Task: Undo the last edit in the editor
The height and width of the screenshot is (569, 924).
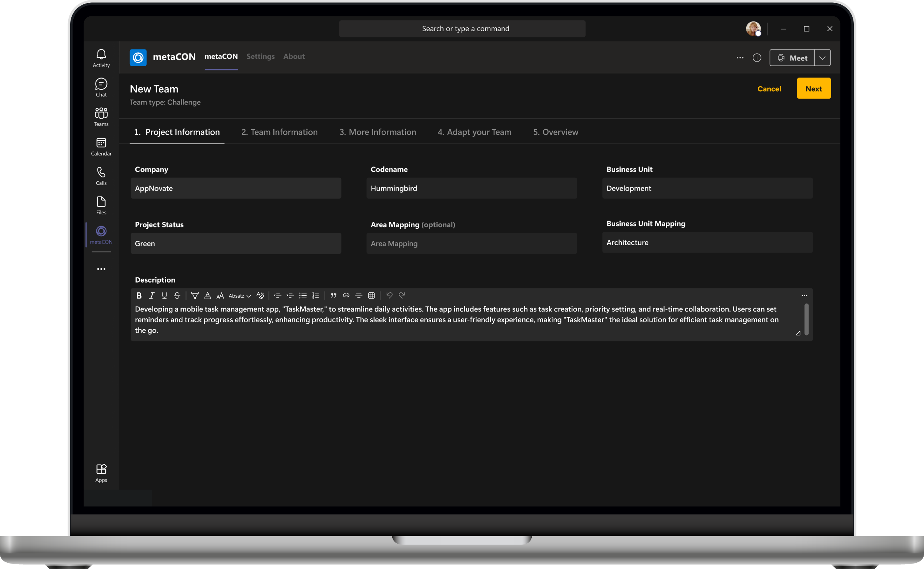Action: (x=389, y=295)
